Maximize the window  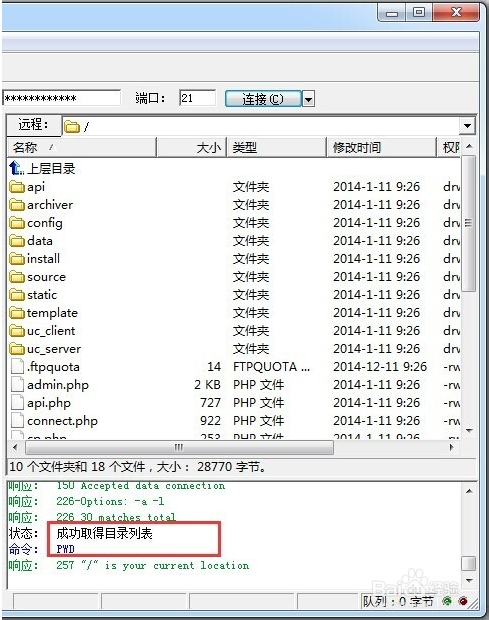point(419,13)
